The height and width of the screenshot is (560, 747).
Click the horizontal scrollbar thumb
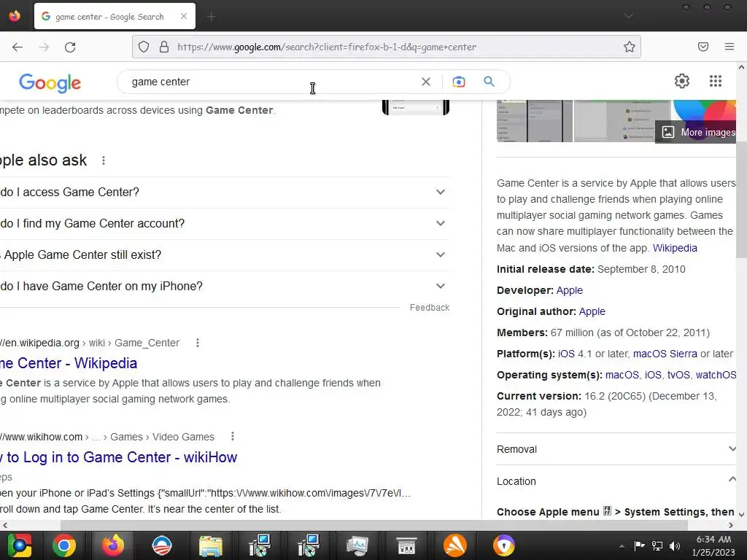pos(374,525)
